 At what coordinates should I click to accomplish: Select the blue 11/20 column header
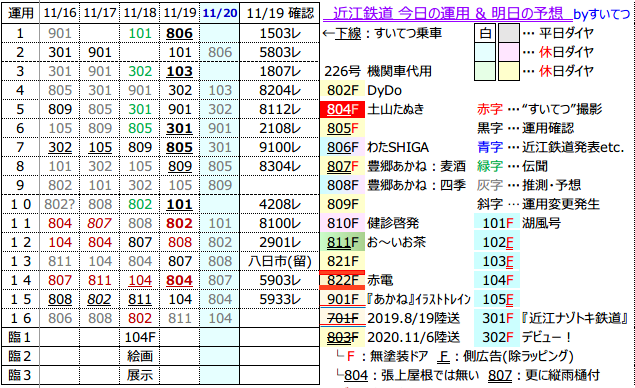coord(220,13)
